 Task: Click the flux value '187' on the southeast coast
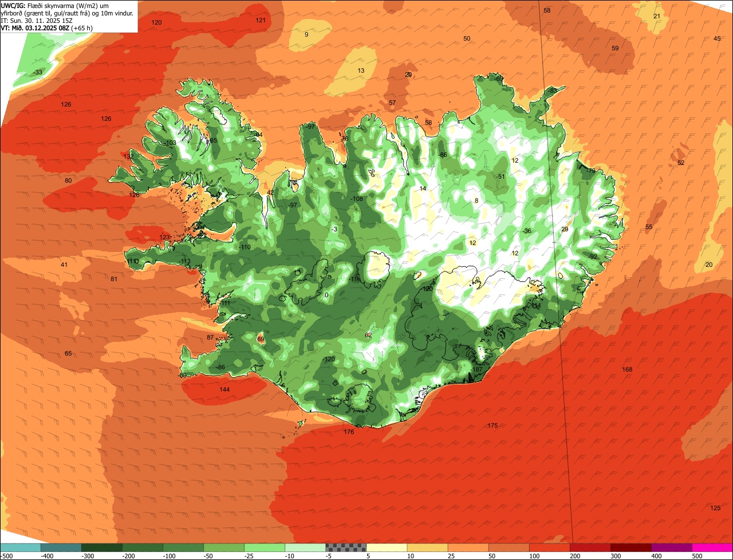pyautogui.click(x=477, y=369)
